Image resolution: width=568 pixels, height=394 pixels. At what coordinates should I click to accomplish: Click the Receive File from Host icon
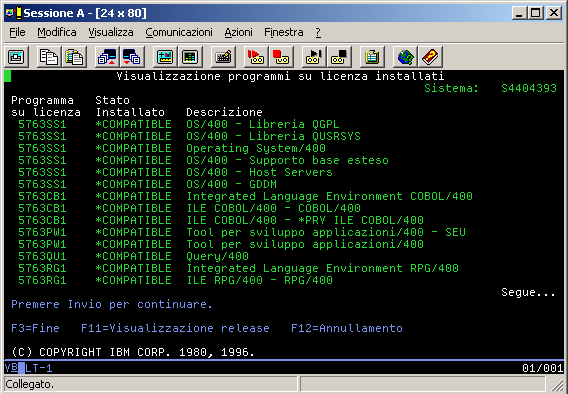[132, 57]
